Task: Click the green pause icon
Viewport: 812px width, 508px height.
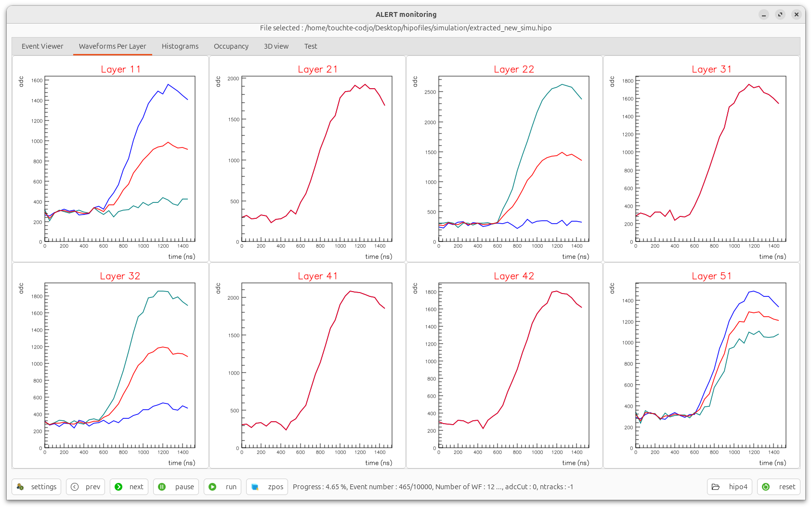Action: [162, 487]
